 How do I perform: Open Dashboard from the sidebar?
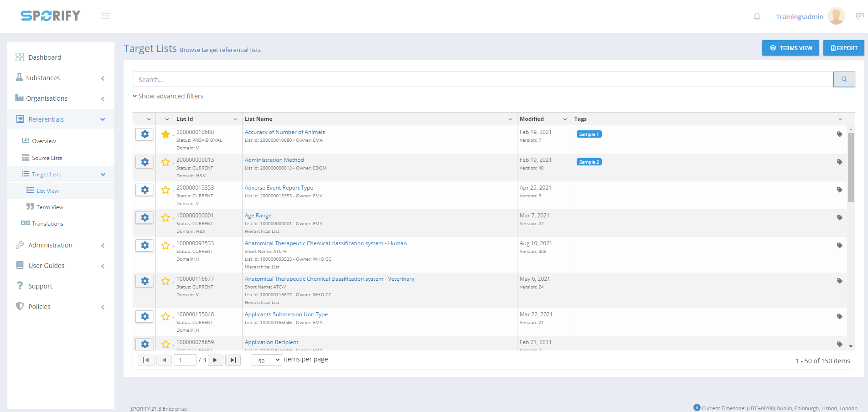45,57
